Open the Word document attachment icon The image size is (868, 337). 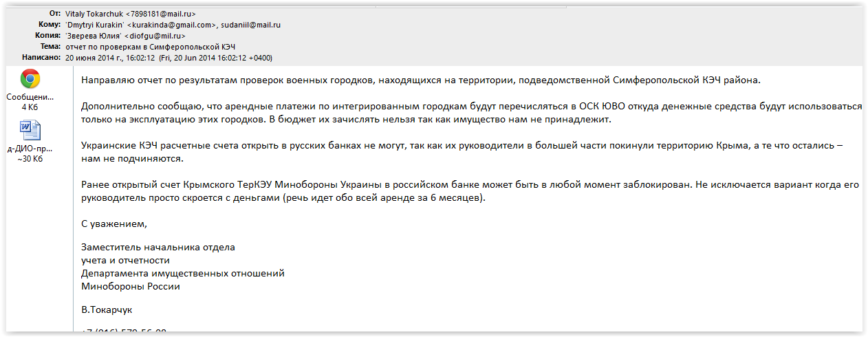pyautogui.click(x=30, y=131)
